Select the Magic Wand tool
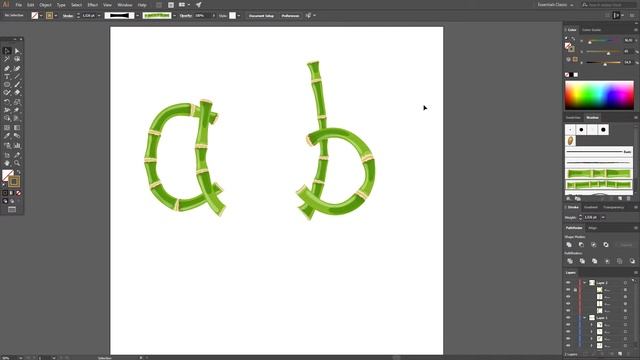 point(7,59)
